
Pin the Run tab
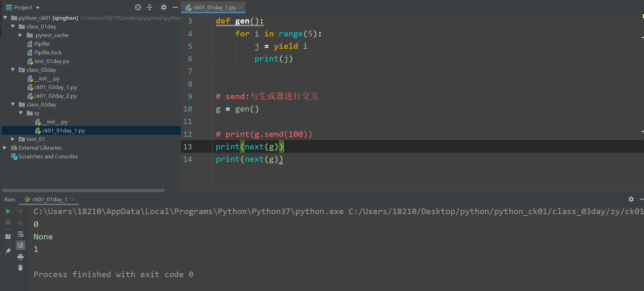click(8, 251)
